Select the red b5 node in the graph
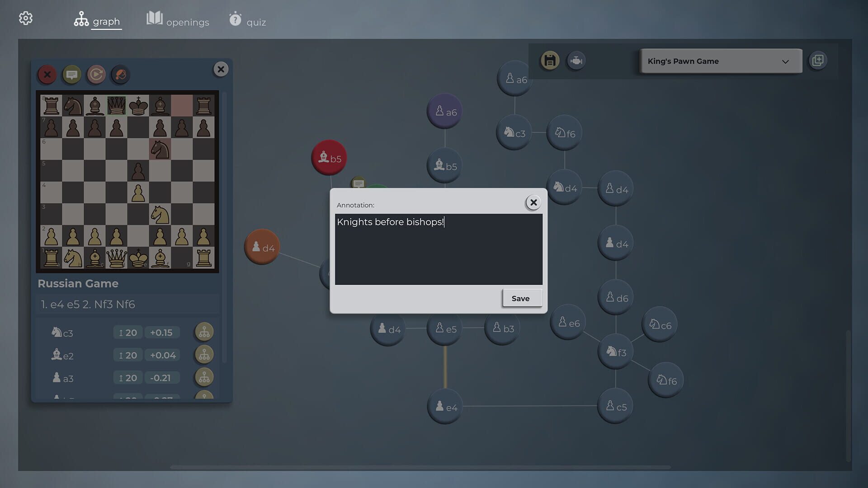 329,157
